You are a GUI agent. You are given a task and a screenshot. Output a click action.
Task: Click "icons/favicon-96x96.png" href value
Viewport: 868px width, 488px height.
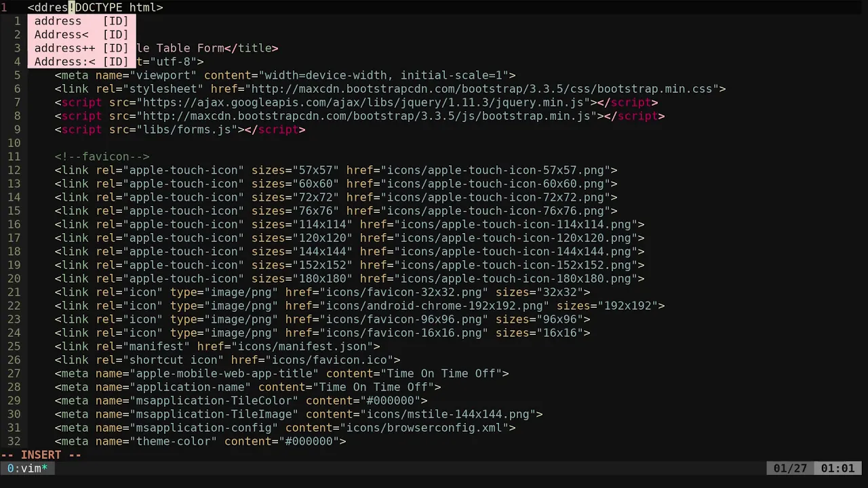[x=403, y=319]
